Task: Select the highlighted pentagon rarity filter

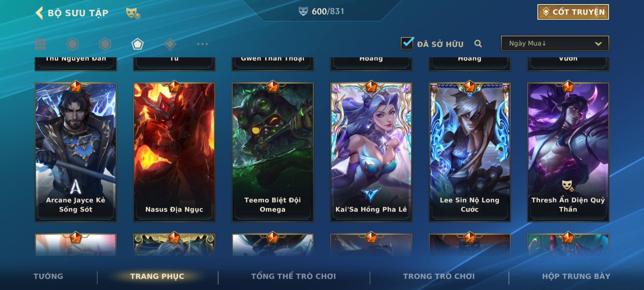Action: (x=137, y=44)
